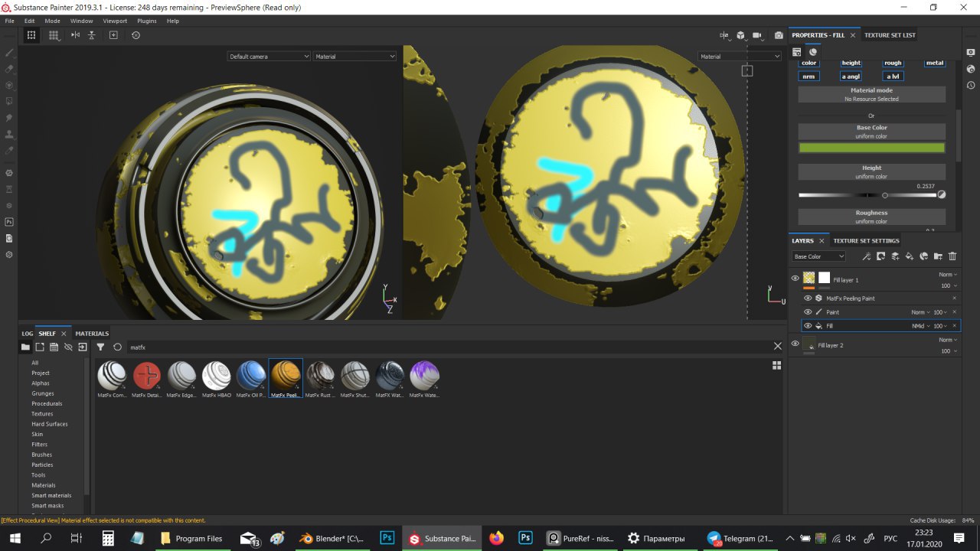Image resolution: width=980 pixels, height=551 pixels.
Task: Switch to the Texture Set List tab
Action: pyautogui.click(x=890, y=35)
